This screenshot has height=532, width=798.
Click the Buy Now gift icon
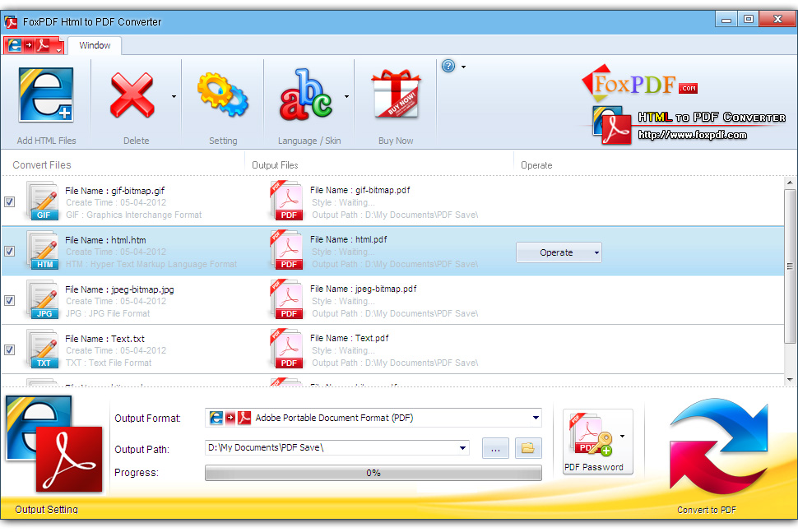396,95
